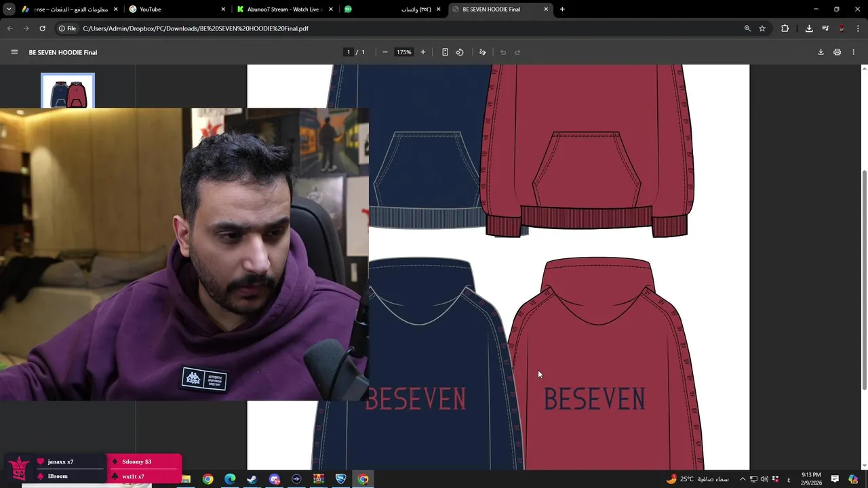Image resolution: width=868 pixels, height=488 pixels.
Task: Open Chrome extensions puzzle icon
Action: [785, 28]
